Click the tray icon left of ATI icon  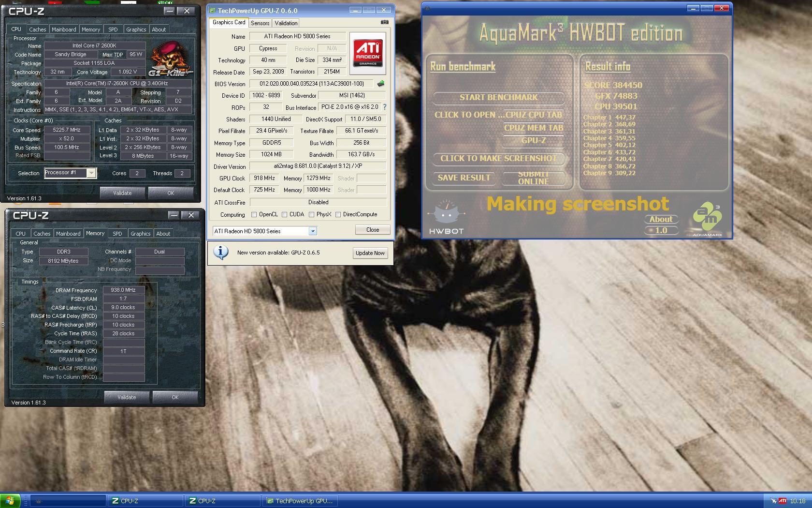click(773, 501)
